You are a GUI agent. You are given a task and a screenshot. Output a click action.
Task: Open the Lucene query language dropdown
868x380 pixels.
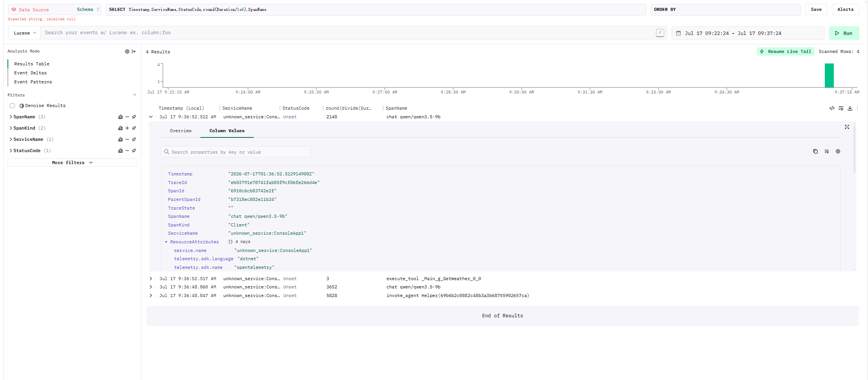[24, 33]
